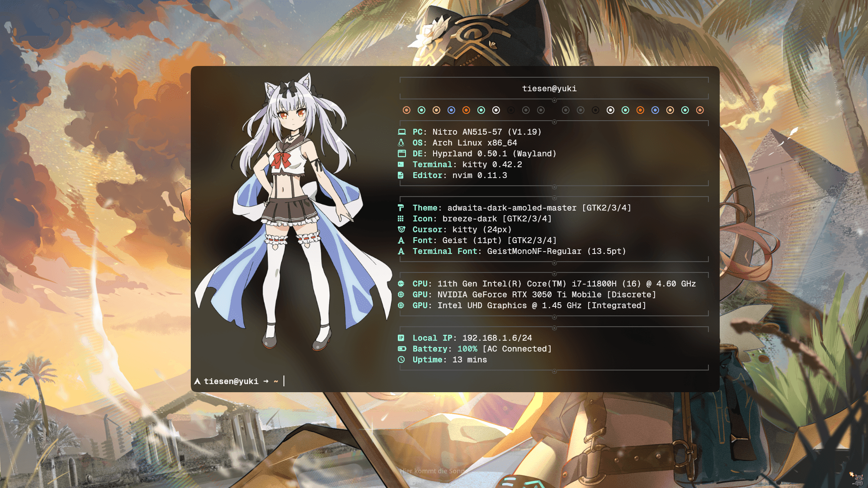The width and height of the screenshot is (868, 488).
Task: Select the IP address 192.168.1.6/24
Action: pyautogui.click(x=497, y=338)
